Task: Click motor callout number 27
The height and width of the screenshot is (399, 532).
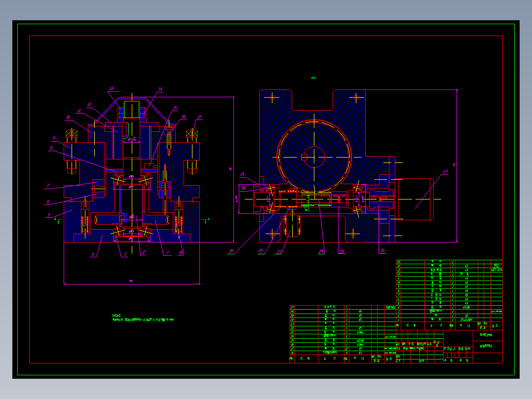Action: point(445,172)
